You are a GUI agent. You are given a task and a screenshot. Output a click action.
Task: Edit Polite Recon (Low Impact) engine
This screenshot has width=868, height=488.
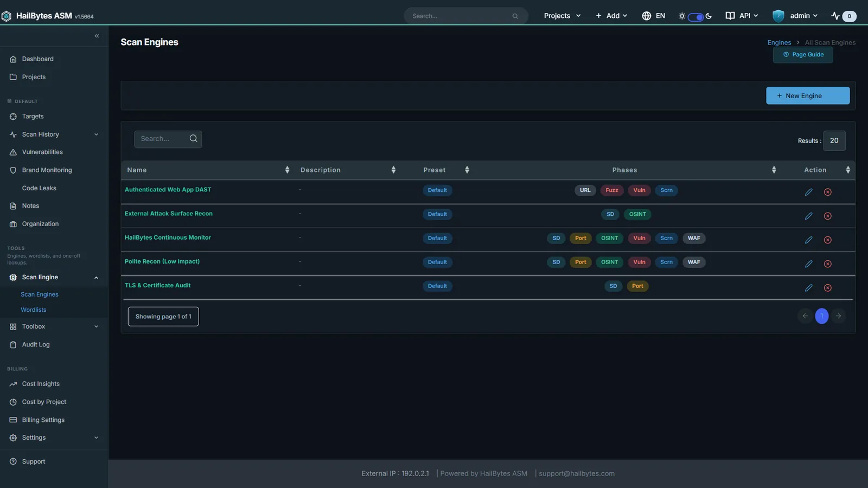808,264
